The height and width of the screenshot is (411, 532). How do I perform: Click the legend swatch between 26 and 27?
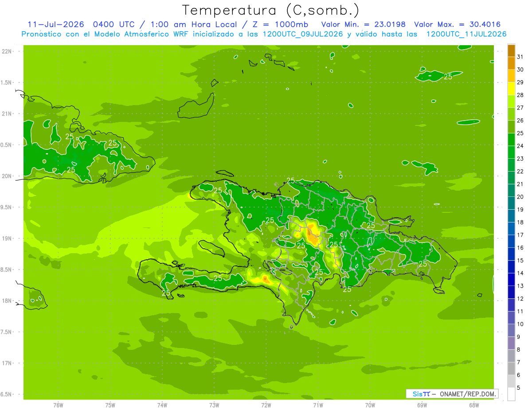click(x=511, y=114)
